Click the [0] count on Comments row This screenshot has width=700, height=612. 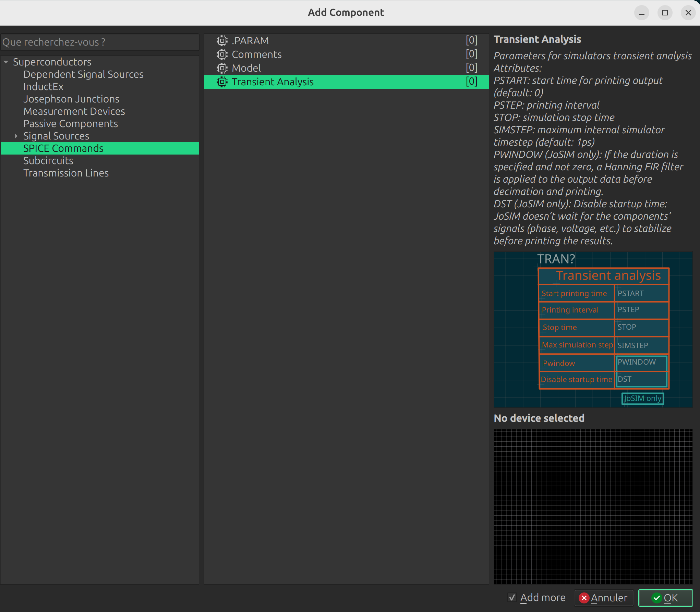(x=471, y=54)
